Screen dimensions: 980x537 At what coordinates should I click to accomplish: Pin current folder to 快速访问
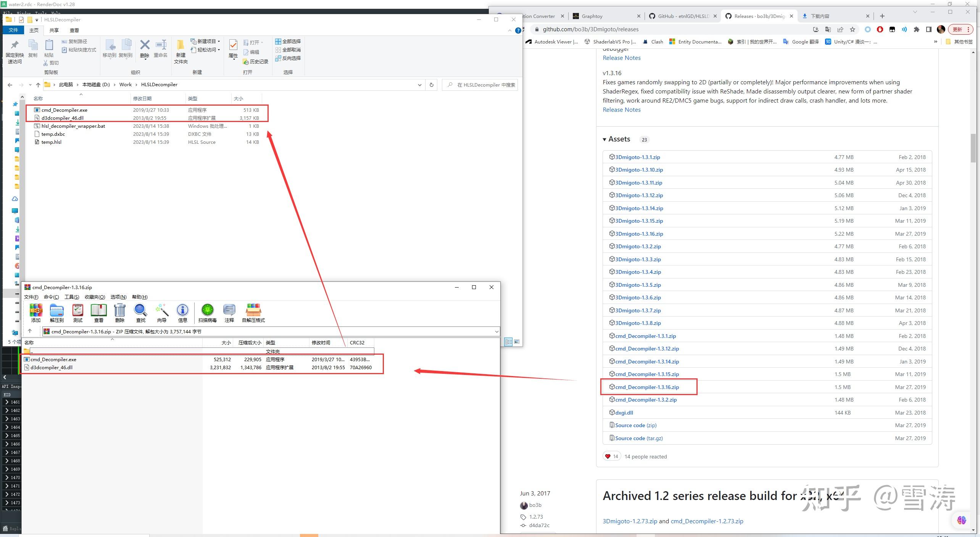click(15, 51)
